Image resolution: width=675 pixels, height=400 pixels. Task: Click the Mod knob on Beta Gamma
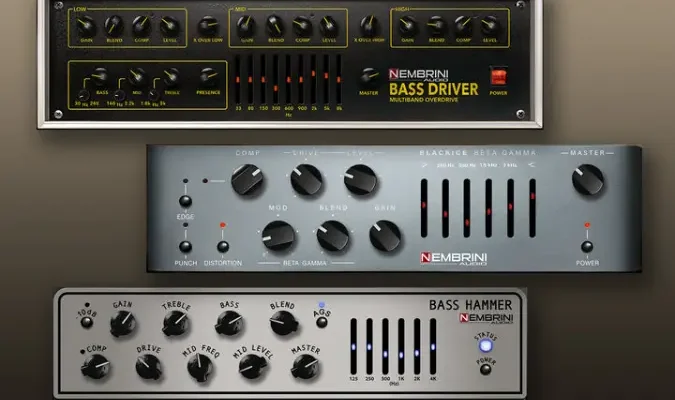[x=278, y=235]
